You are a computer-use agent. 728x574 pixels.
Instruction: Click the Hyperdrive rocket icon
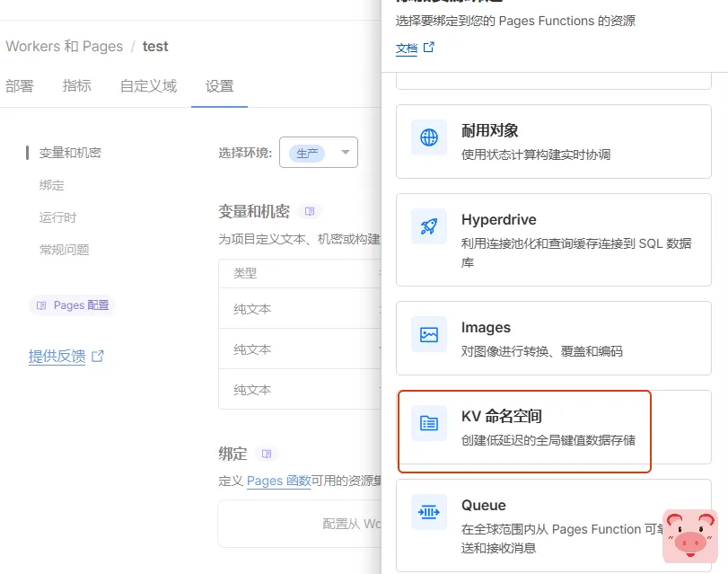tap(429, 226)
